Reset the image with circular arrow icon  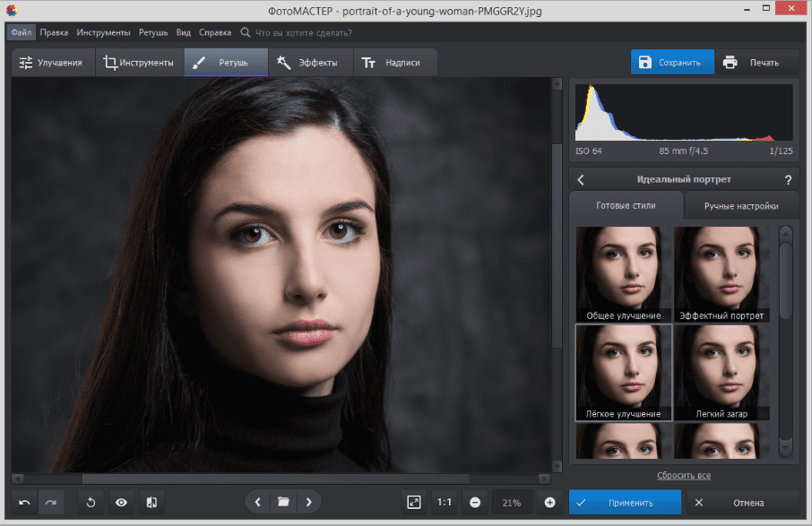coord(91,503)
